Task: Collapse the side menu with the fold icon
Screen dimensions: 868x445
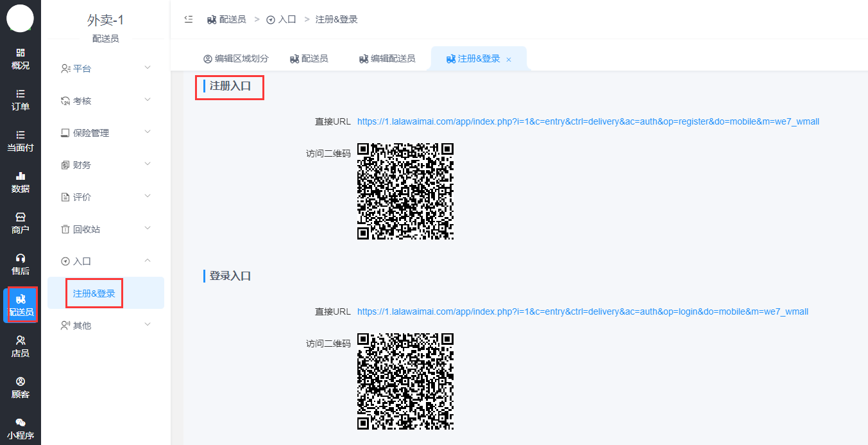Action: click(x=189, y=19)
